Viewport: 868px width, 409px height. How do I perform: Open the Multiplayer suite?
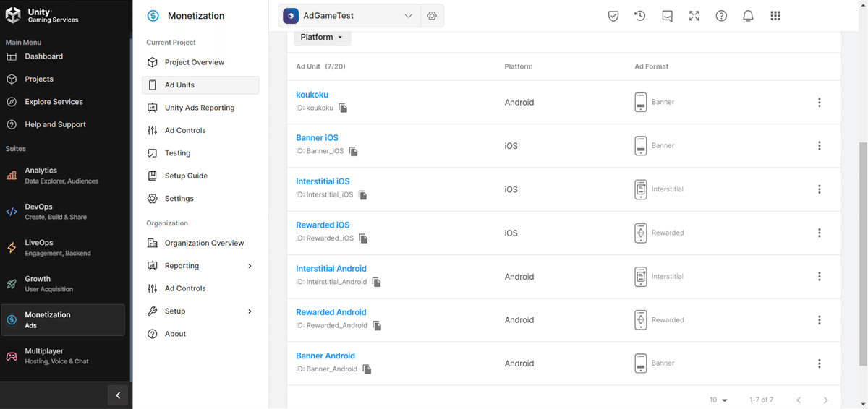pyautogui.click(x=63, y=356)
